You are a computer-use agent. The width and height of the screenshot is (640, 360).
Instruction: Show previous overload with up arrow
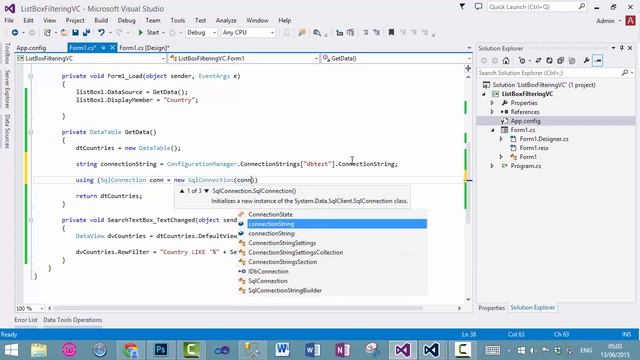(182, 191)
